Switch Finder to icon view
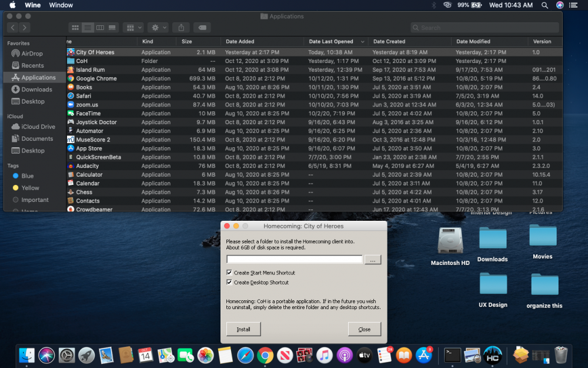The width and height of the screenshot is (588, 368). 76,27
